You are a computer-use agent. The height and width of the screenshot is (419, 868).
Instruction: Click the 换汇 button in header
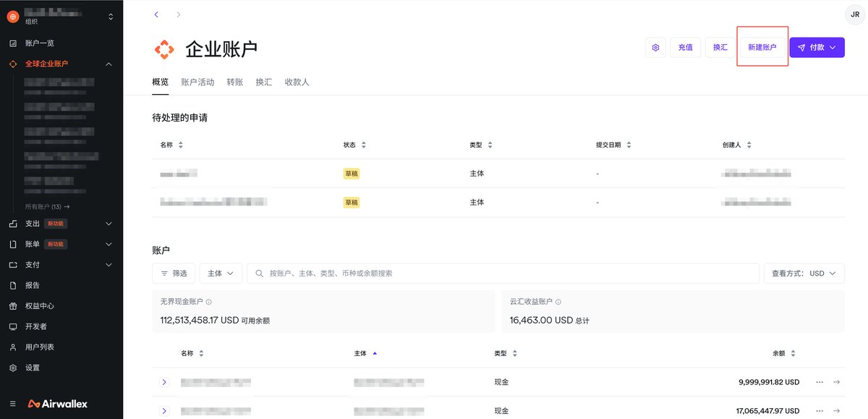tap(720, 48)
